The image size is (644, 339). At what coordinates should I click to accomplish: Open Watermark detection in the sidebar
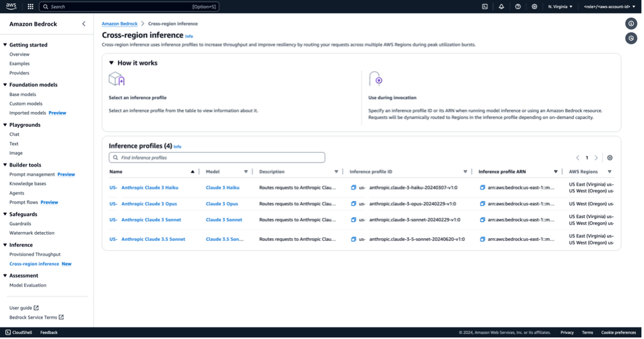tap(32, 233)
